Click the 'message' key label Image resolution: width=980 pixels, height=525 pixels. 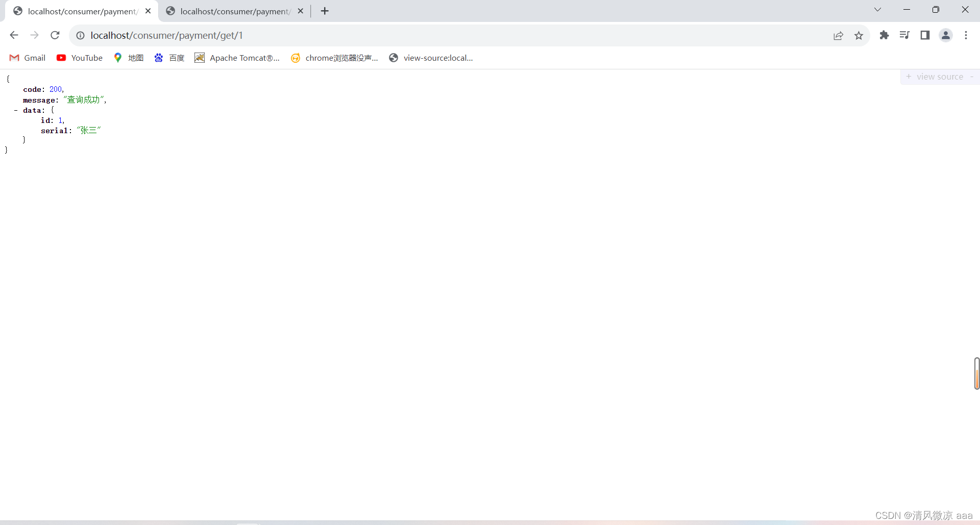pos(39,100)
